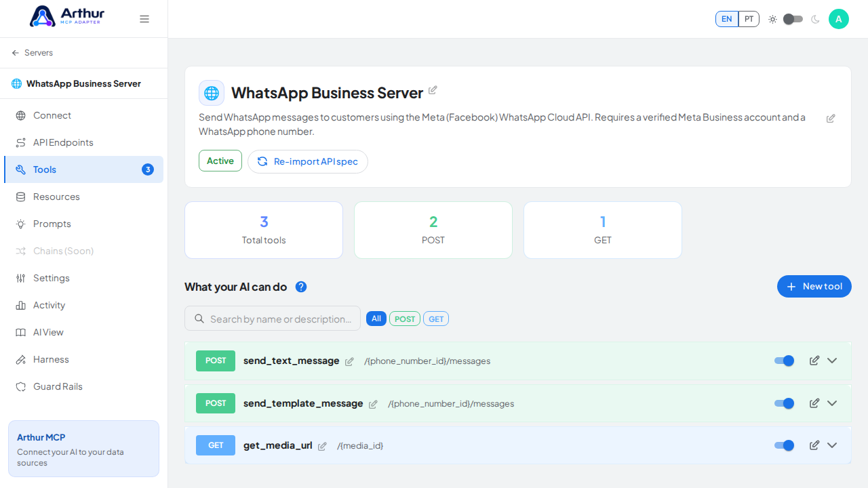
Task: Go to Resources page
Action: tap(83, 197)
